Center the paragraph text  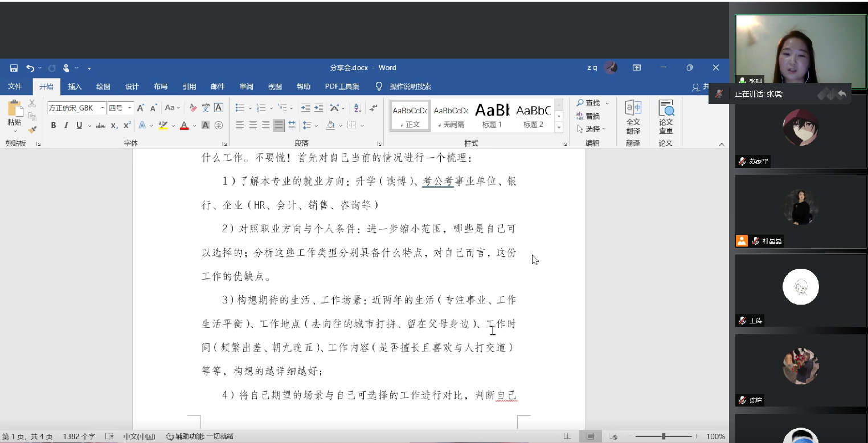pyautogui.click(x=253, y=125)
